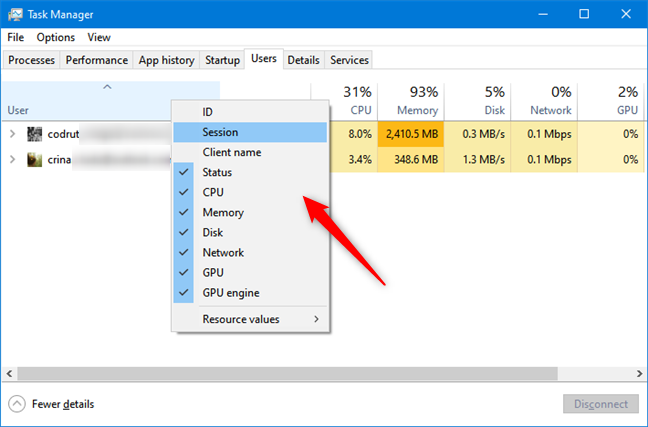The width and height of the screenshot is (648, 427).
Task: Click codrut's 0% GPU cell
Action: coord(611,134)
